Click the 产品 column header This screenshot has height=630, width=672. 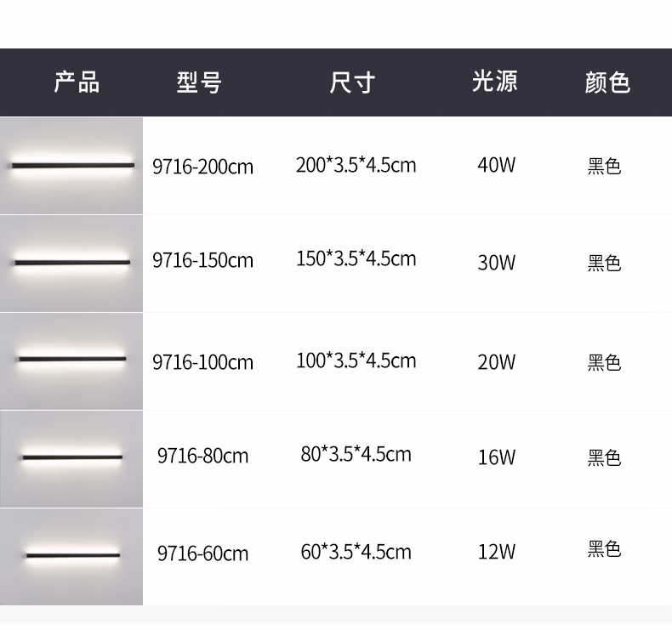(77, 82)
